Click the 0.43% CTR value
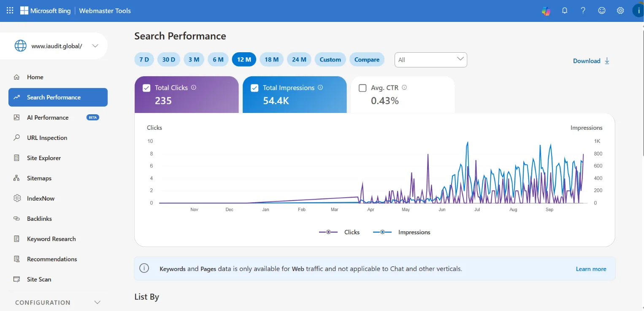The height and width of the screenshot is (311, 644). click(x=385, y=101)
